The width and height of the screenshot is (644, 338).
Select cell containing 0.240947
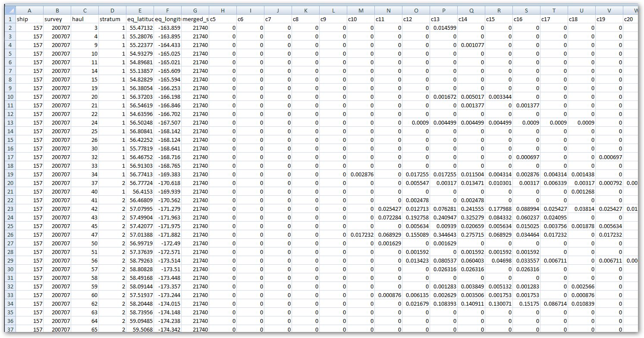click(443, 217)
